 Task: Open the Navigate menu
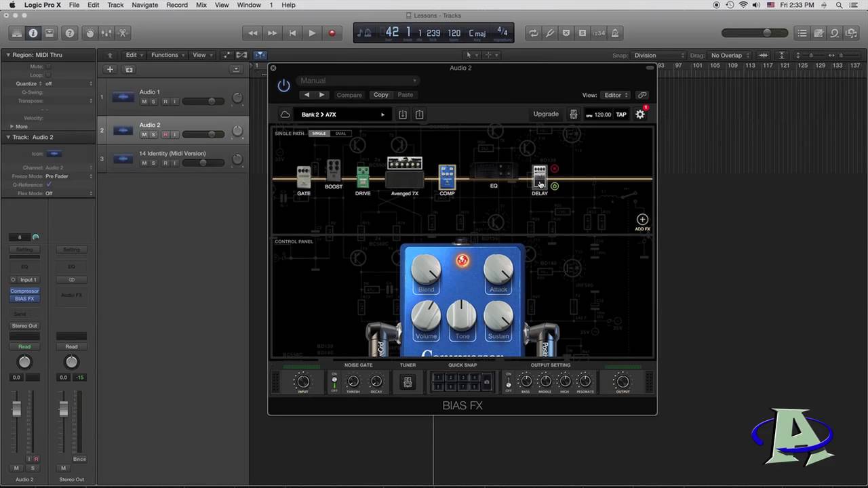pyautogui.click(x=144, y=5)
